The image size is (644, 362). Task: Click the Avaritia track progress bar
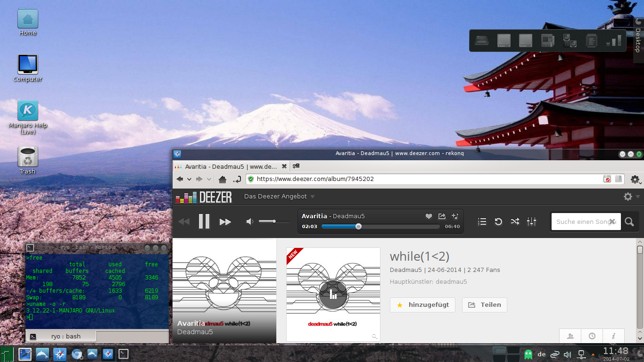[381, 226]
